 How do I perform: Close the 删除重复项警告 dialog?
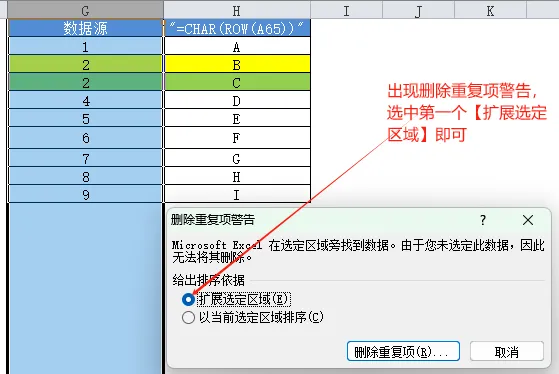pos(528,220)
